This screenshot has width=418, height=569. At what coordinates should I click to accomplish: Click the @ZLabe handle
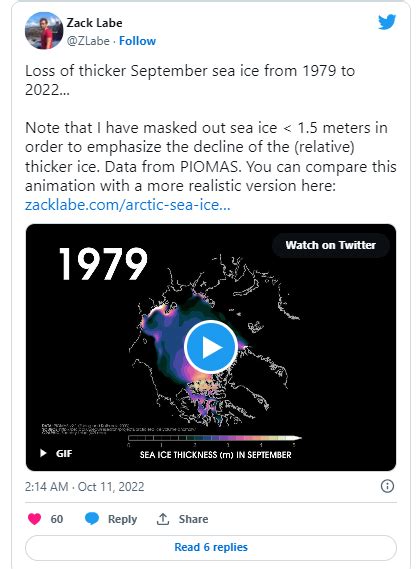tap(88, 41)
